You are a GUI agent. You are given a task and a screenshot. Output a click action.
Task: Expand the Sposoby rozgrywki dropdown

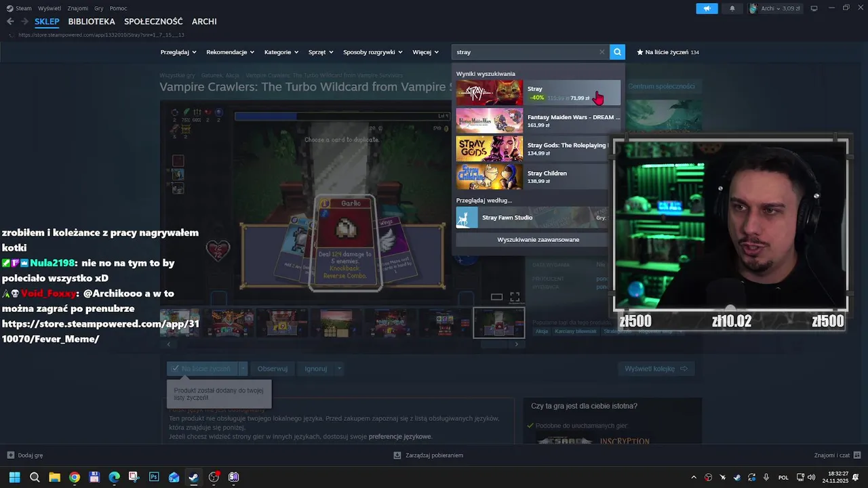coord(373,52)
